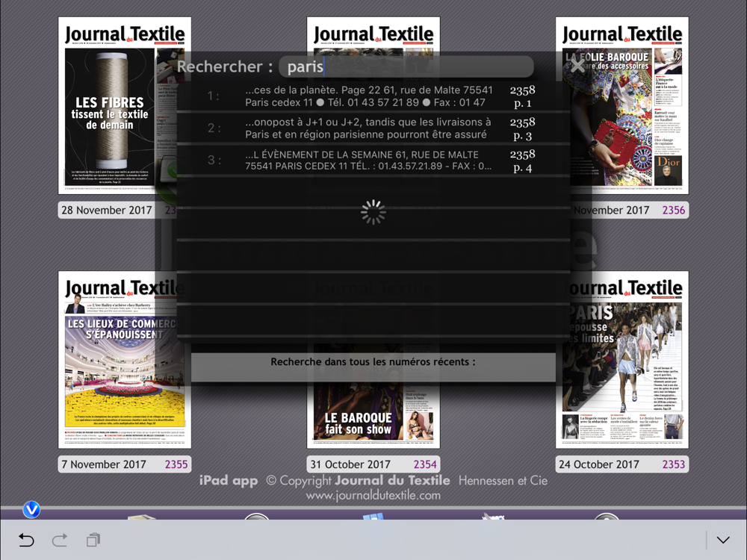Tap the blue V badge icon
Image resolution: width=747 pixels, height=560 pixels.
point(31,509)
